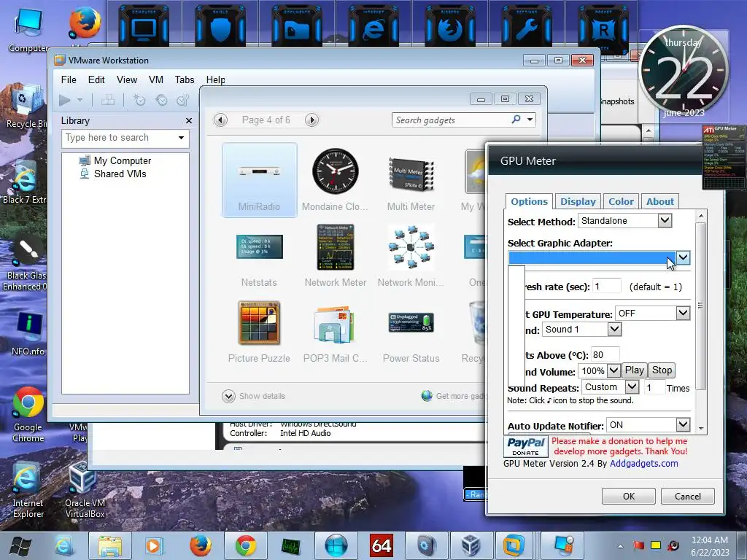The image size is (747, 560).
Task: Click the 64 app taskbar icon
Action: coord(382,545)
